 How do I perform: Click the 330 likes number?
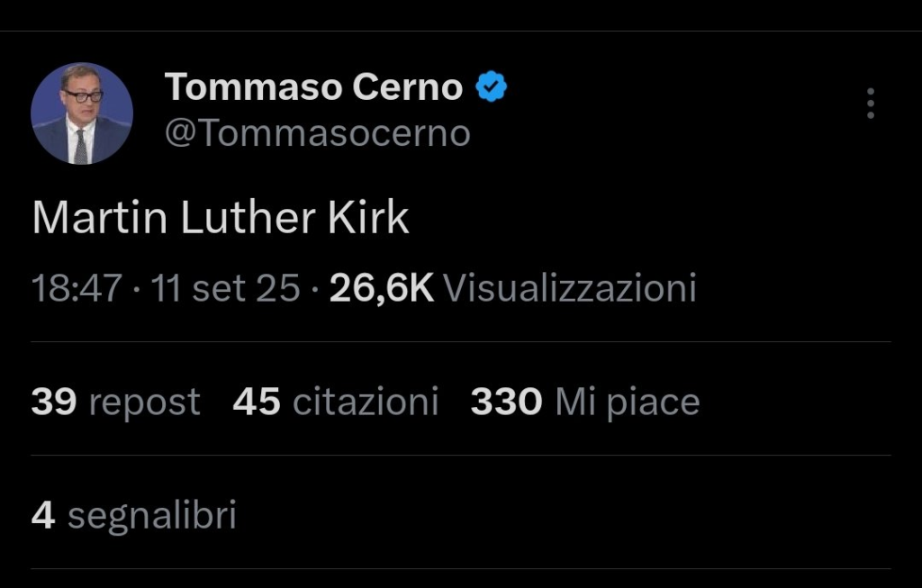coord(506,402)
